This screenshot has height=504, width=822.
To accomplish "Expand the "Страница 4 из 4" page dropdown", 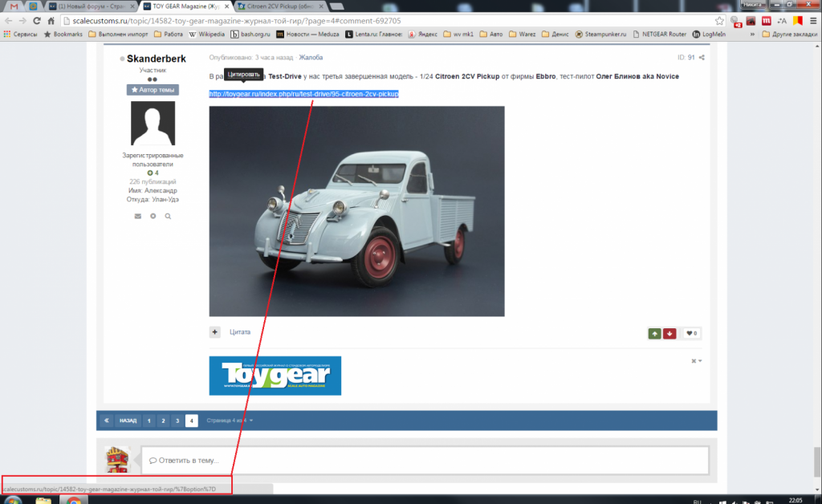I will 230,421.
